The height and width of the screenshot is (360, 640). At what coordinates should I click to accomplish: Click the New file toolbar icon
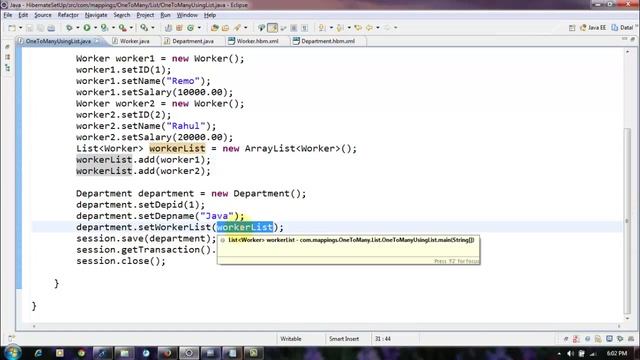point(12,28)
